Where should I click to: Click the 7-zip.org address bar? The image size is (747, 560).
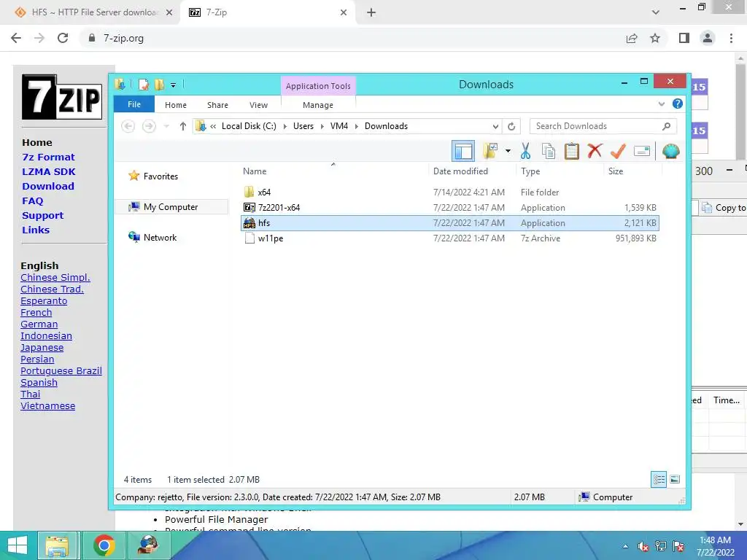[x=352, y=38]
